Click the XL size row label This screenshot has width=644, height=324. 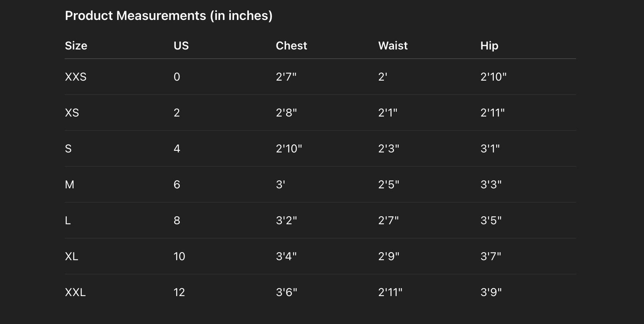(72, 256)
